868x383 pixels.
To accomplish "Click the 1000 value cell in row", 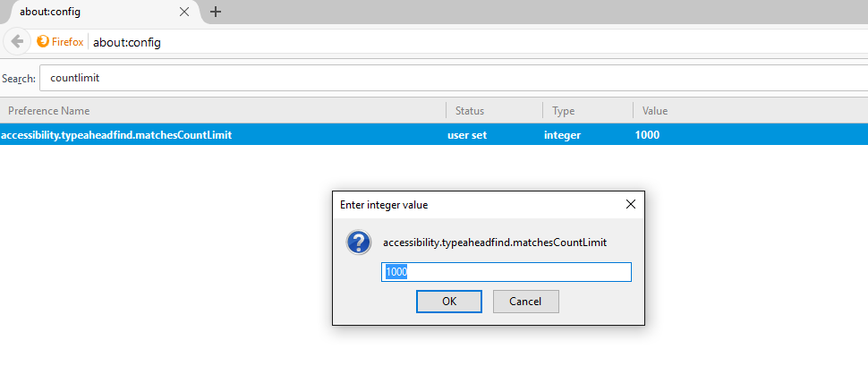I will (646, 135).
